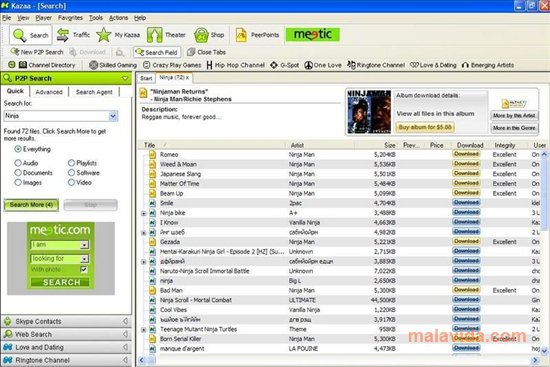Click the Ninjaman album cover thumbnail
550x367 pixels.
369,112
